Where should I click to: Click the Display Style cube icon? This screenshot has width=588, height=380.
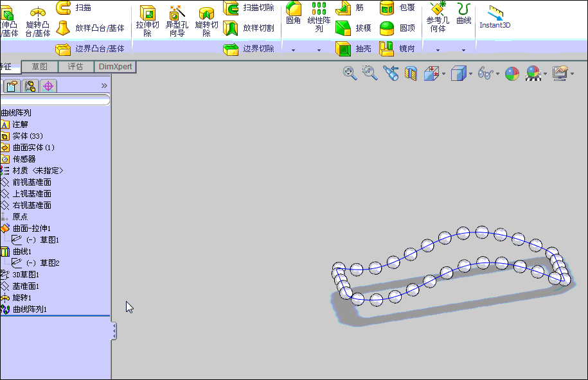458,73
